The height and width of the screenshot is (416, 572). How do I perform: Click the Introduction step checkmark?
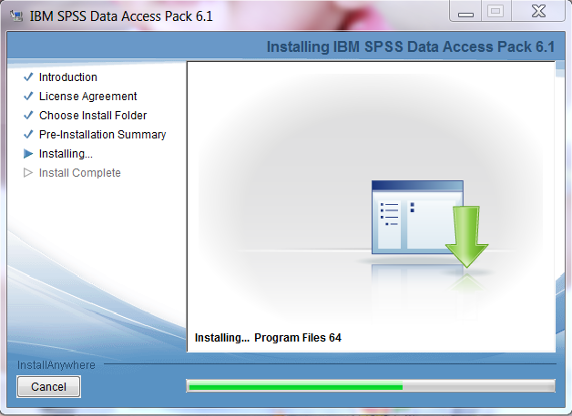pos(28,77)
